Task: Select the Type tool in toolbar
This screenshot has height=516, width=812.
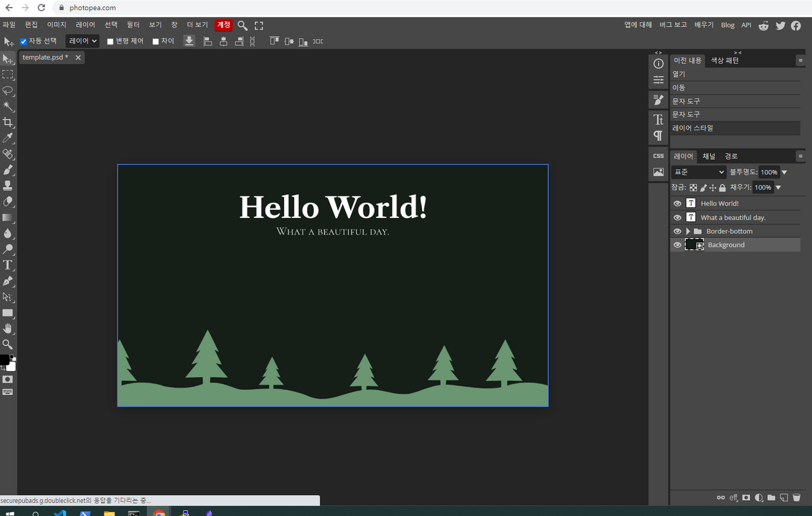Action: 8,265
